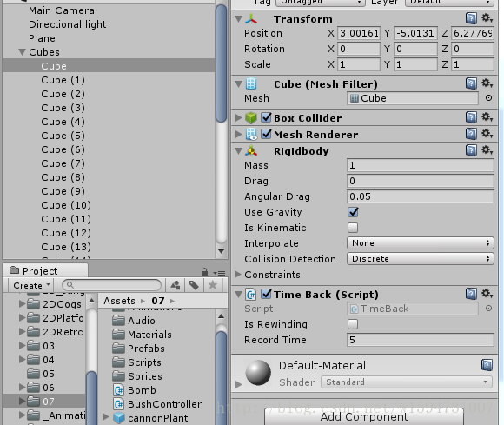Open Mesh Renderer gear settings menu
The height and width of the screenshot is (425, 504).
coord(487,134)
